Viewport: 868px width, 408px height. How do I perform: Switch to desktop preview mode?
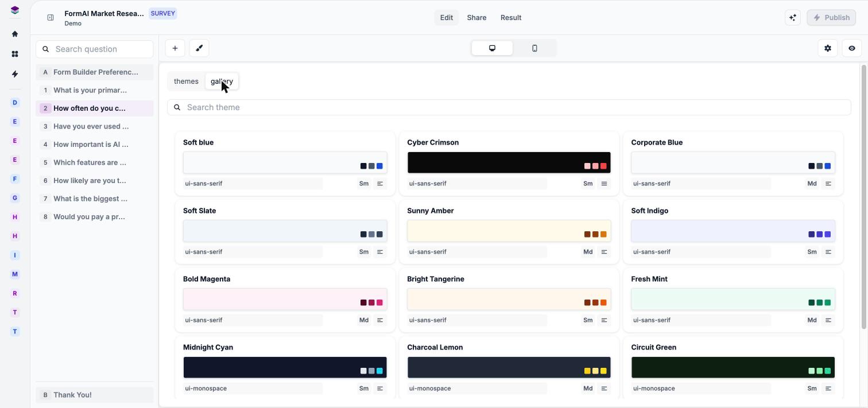coord(492,48)
